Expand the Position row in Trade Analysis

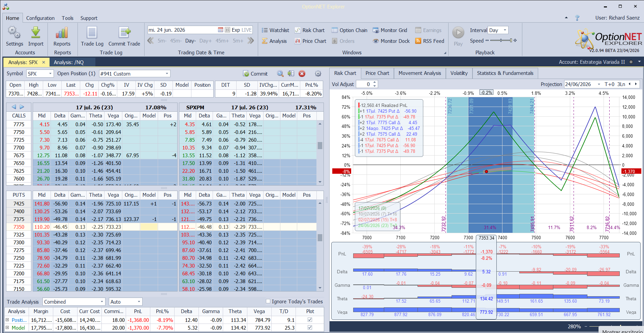click(7, 320)
